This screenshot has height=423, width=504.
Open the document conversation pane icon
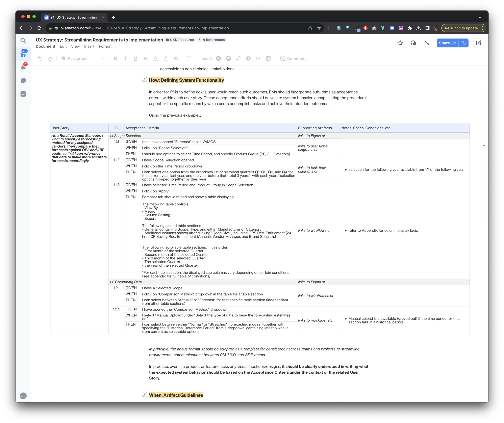tap(413, 43)
